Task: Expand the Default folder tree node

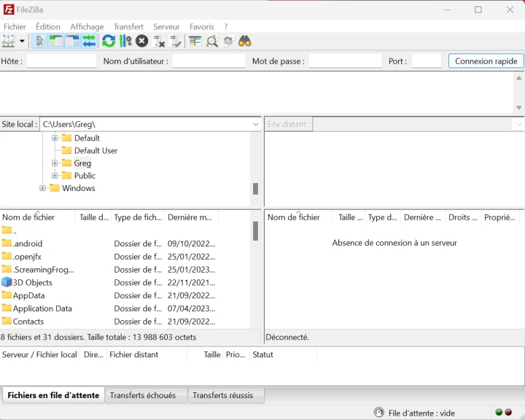Action: (55, 138)
